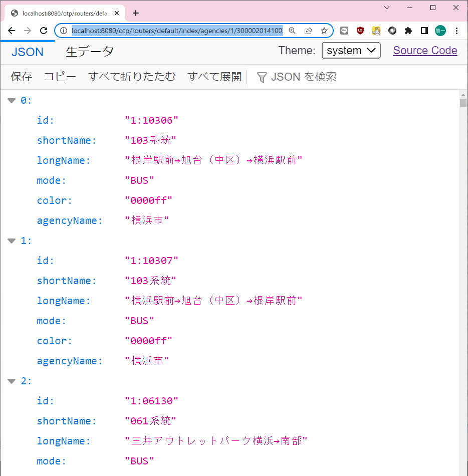
Task: Select the JSON tab
Action: tap(28, 52)
